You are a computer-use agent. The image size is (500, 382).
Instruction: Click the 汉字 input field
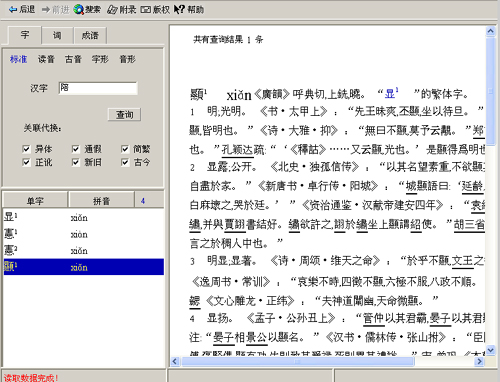[x=98, y=88]
